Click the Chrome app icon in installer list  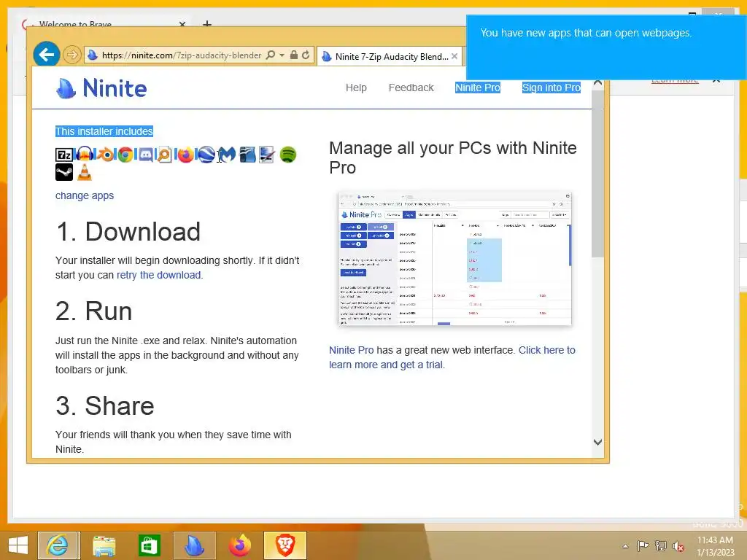click(x=125, y=155)
